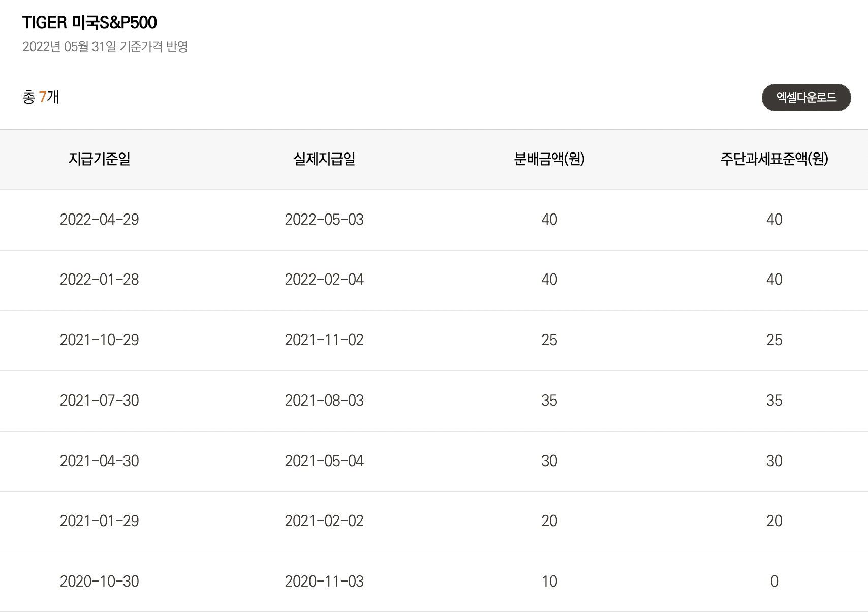This screenshot has width=868, height=612.
Task: Select the 분배금액(원) column header
Action: coord(549,159)
